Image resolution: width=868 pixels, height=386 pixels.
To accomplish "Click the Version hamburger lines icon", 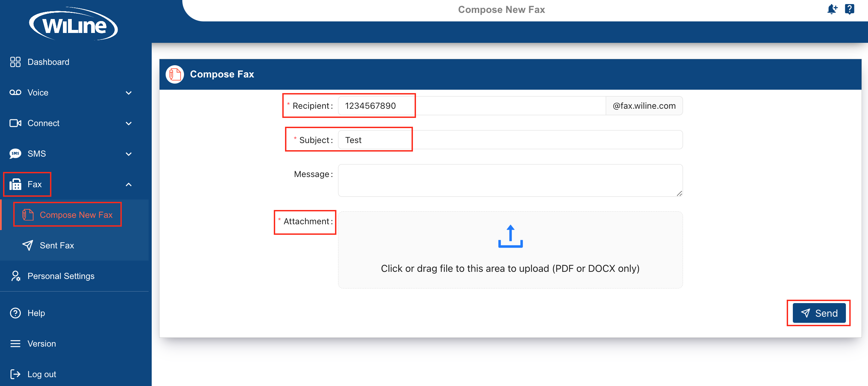I will [x=15, y=344].
